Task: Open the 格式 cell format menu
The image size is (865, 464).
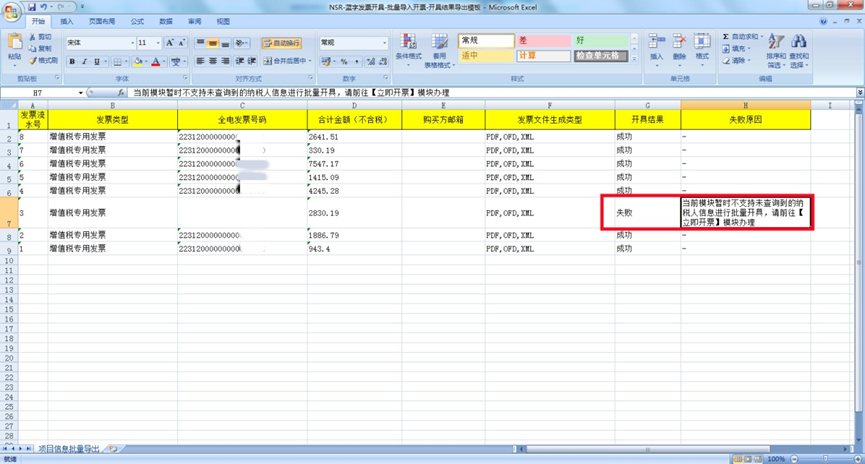Action: pos(702,50)
